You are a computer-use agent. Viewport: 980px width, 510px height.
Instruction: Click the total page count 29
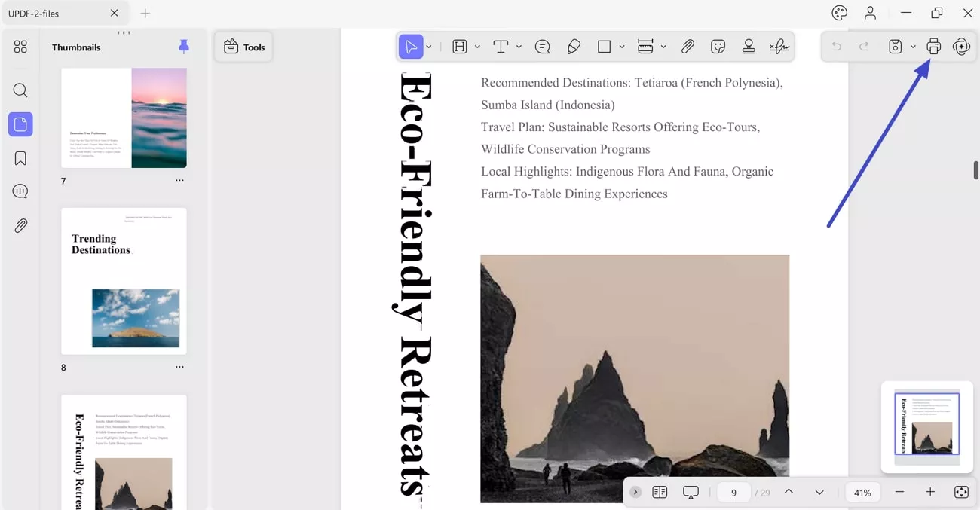coord(765,493)
